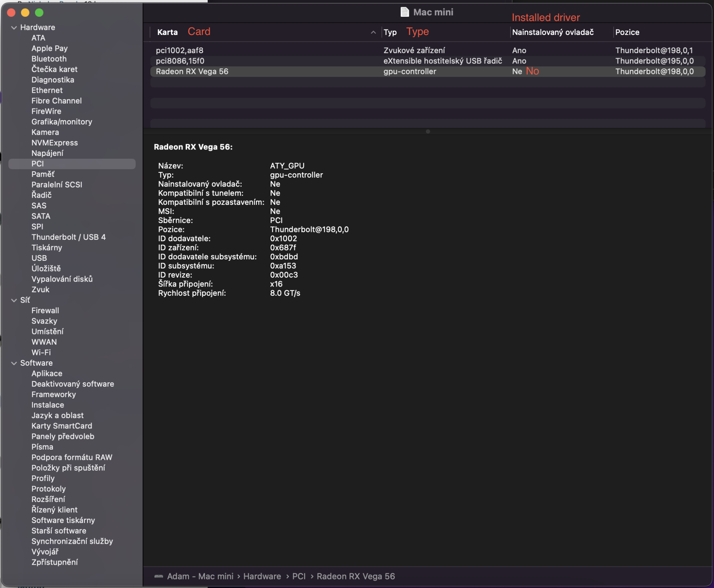Select USB in the sidebar
This screenshot has height=588, width=714.
tap(39, 258)
